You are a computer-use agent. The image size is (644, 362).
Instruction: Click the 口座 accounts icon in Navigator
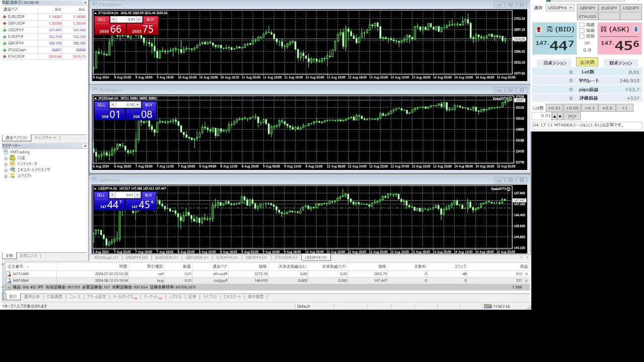[13, 158]
